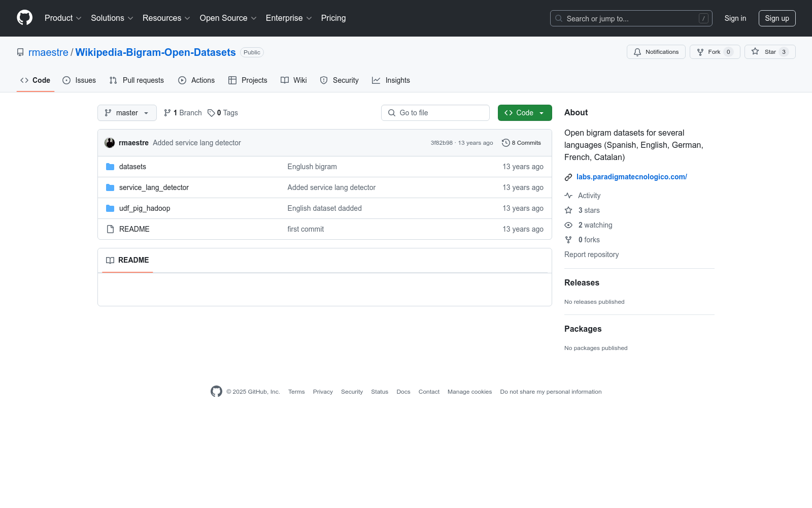Open the Resources dropdown
The height and width of the screenshot is (508, 812).
(x=166, y=18)
